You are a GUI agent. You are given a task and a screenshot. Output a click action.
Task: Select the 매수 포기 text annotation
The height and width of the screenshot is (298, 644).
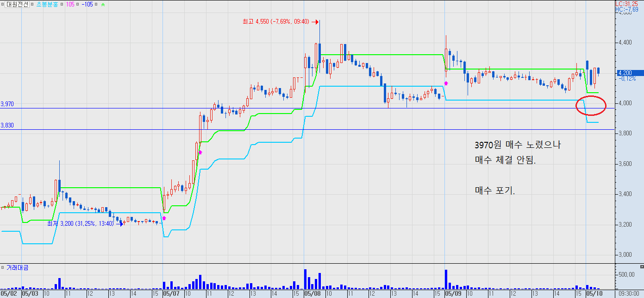[x=495, y=190]
